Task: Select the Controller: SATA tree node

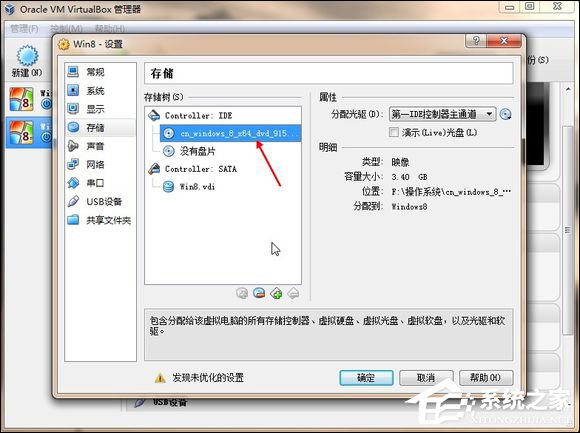Action: pyautogui.click(x=201, y=169)
